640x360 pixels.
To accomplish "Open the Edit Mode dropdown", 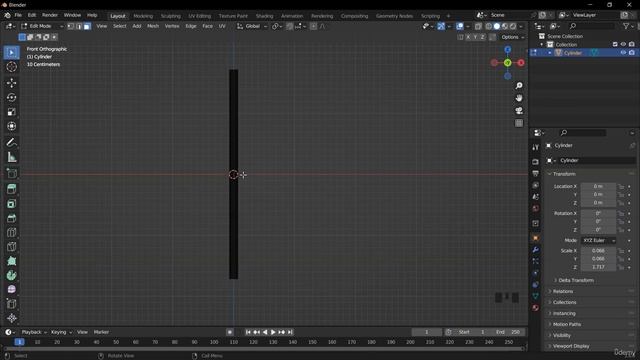I will [x=42, y=26].
